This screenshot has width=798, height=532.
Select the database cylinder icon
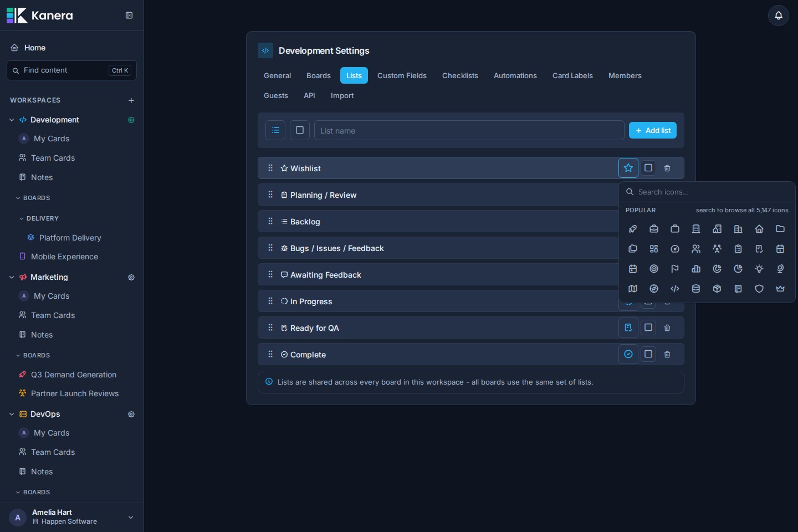tap(696, 289)
